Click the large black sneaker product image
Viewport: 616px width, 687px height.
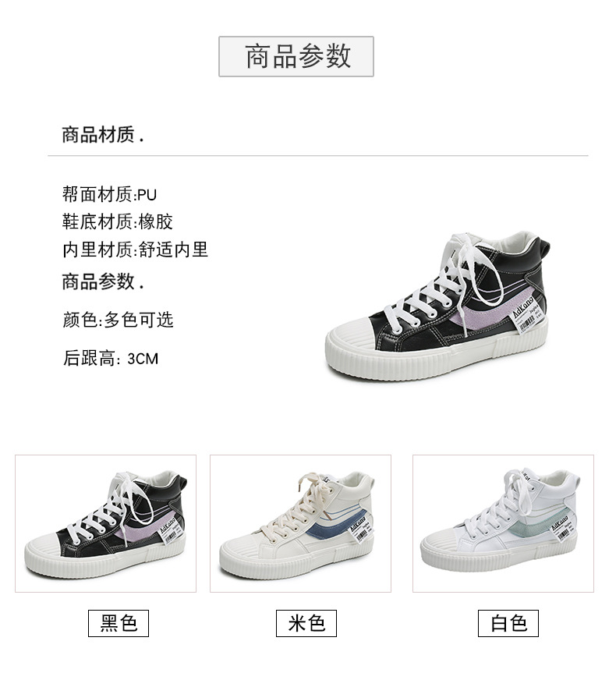coord(437,306)
